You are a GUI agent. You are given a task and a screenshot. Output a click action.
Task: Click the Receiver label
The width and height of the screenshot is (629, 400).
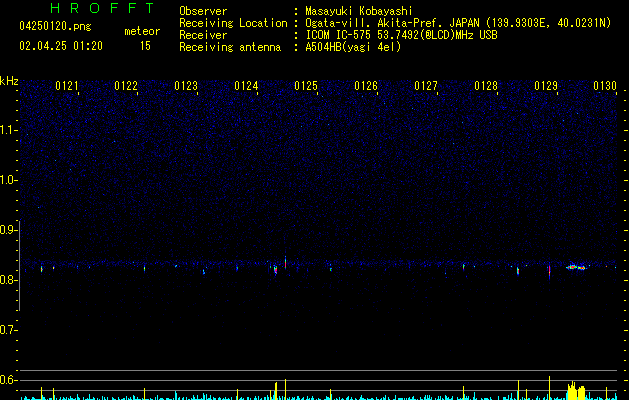coord(203,35)
